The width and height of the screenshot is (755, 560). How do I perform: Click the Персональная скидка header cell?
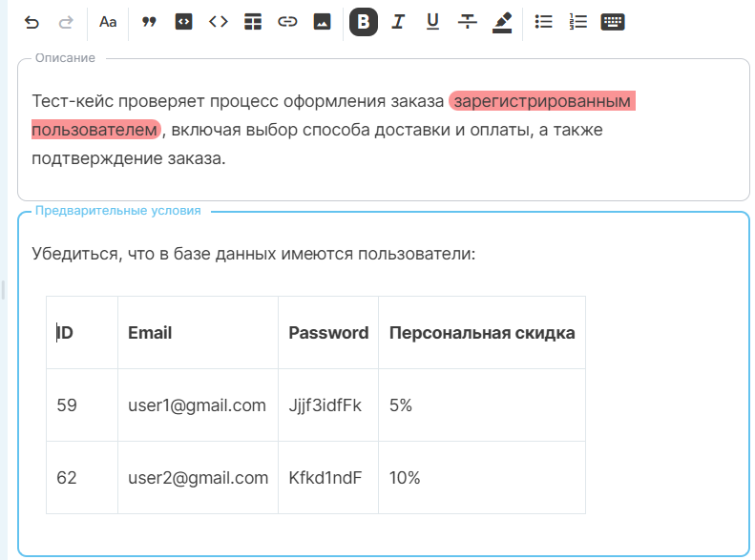point(481,333)
